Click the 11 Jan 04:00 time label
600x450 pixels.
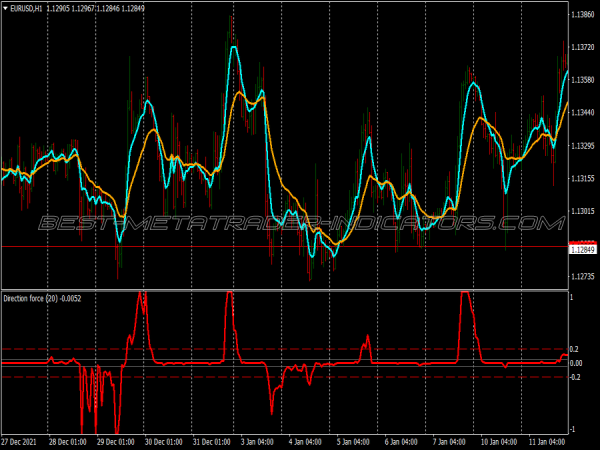click(x=546, y=442)
